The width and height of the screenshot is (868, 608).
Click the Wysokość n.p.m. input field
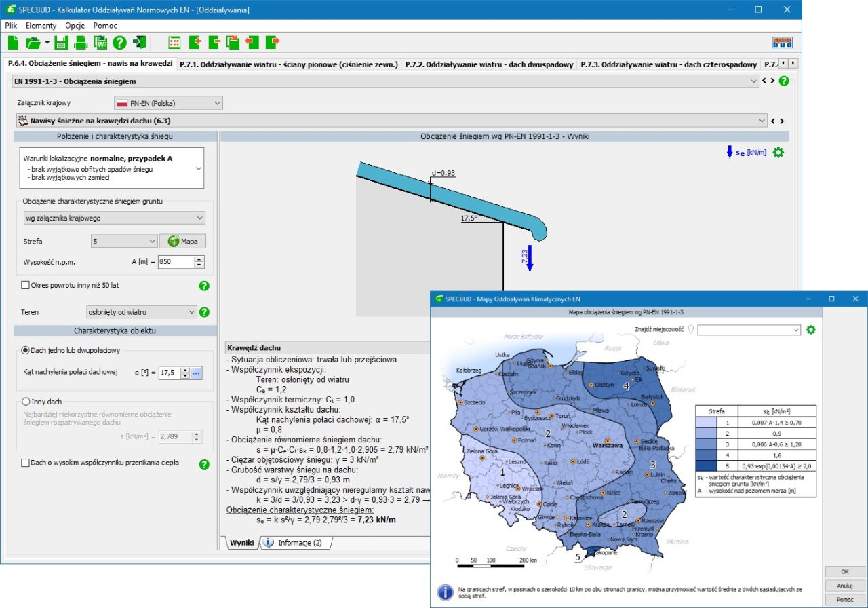[175, 262]
